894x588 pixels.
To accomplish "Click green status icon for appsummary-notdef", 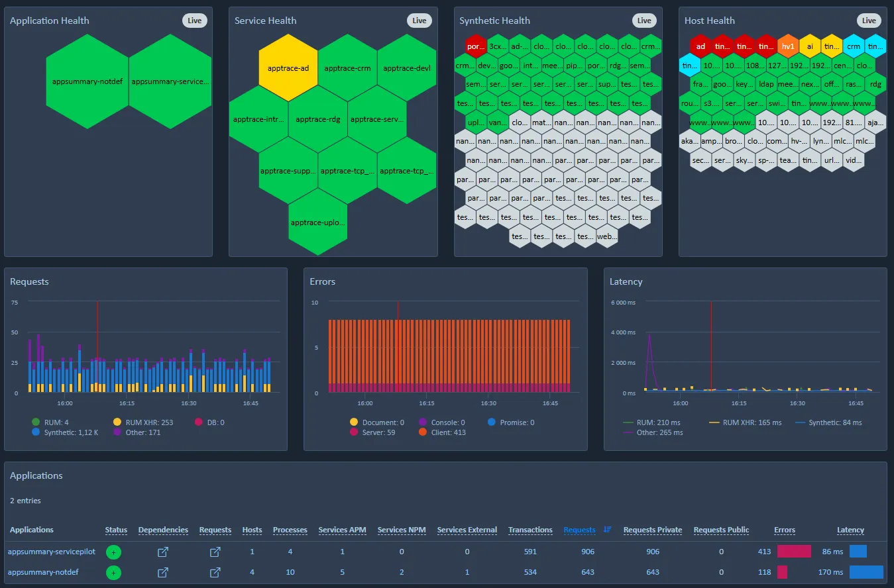I will pos(113,573).
